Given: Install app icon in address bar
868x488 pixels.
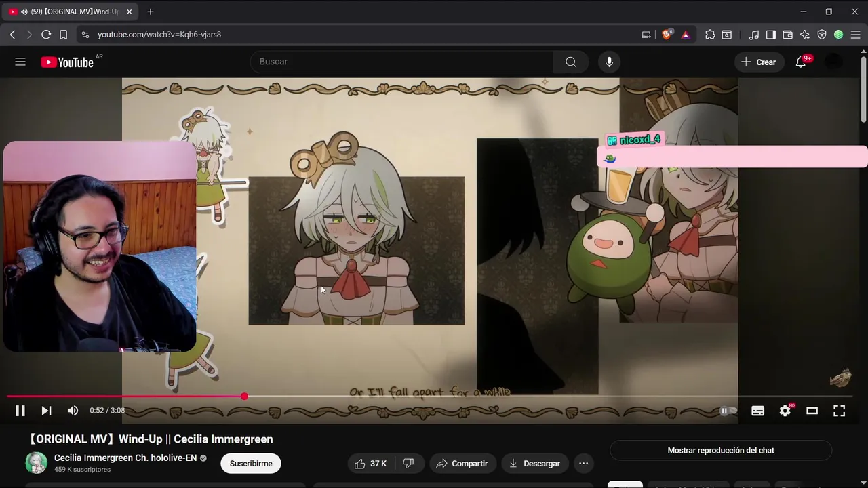Looking at the screenshot, I should coord(646,35).
